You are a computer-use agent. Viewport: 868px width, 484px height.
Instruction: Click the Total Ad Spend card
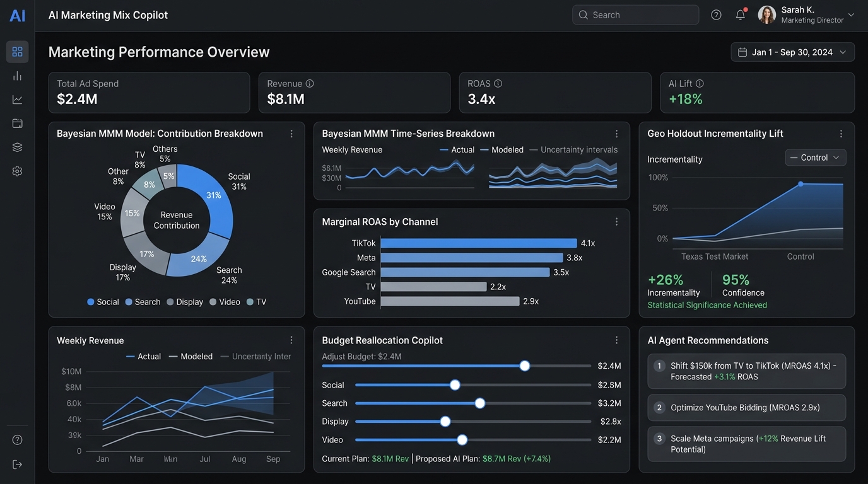tap(149, 93)
